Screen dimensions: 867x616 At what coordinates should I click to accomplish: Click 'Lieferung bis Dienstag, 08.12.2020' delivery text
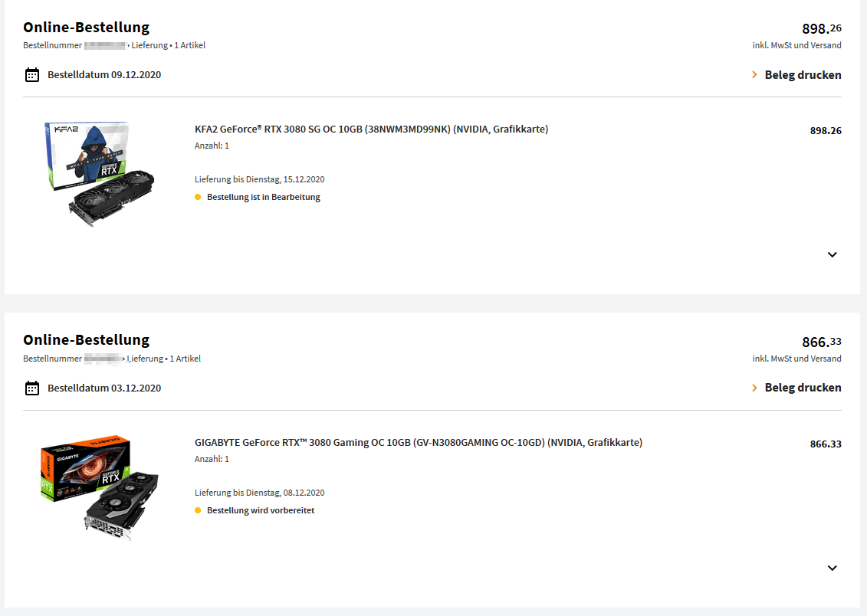[259, 493]
